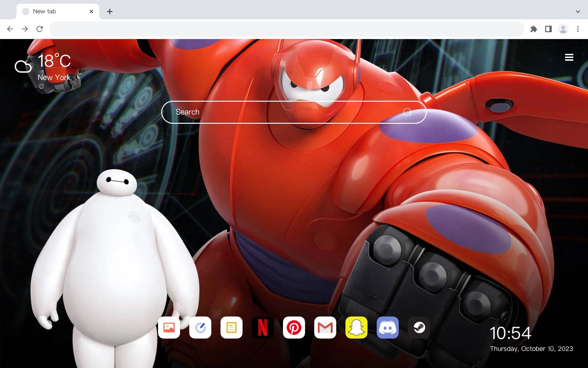588x368 pixels.
Task: Launch the Snapchat shortcut
Action: tap(356, 328)
